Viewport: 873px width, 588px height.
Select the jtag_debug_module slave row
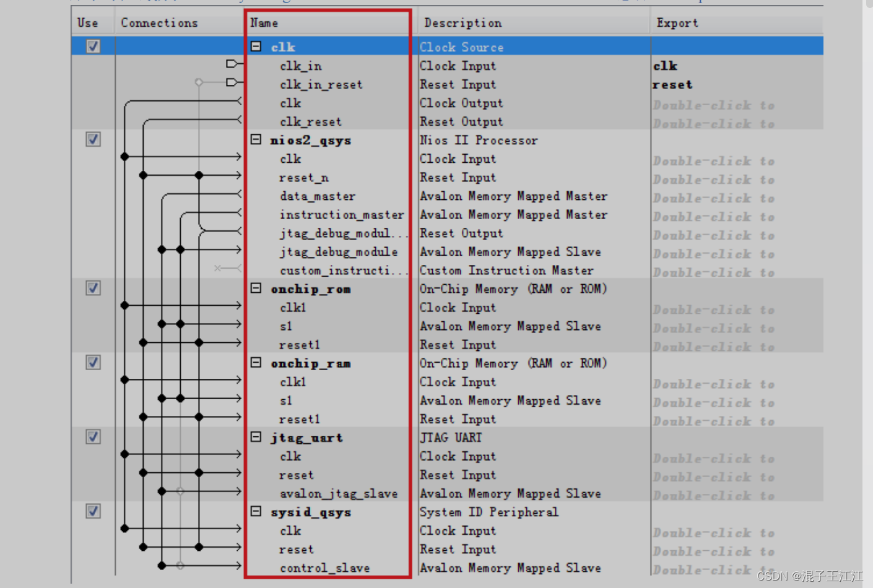(x=339, y=252)
